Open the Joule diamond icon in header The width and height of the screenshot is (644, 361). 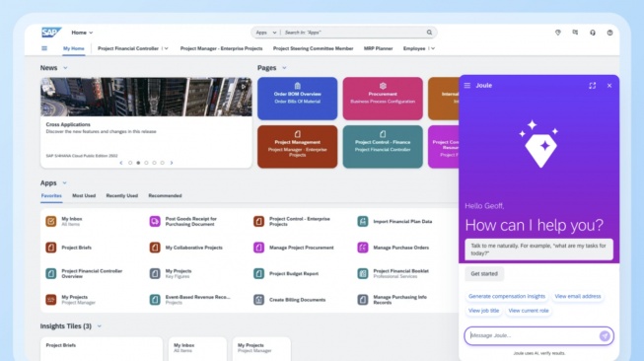[558, 33]
